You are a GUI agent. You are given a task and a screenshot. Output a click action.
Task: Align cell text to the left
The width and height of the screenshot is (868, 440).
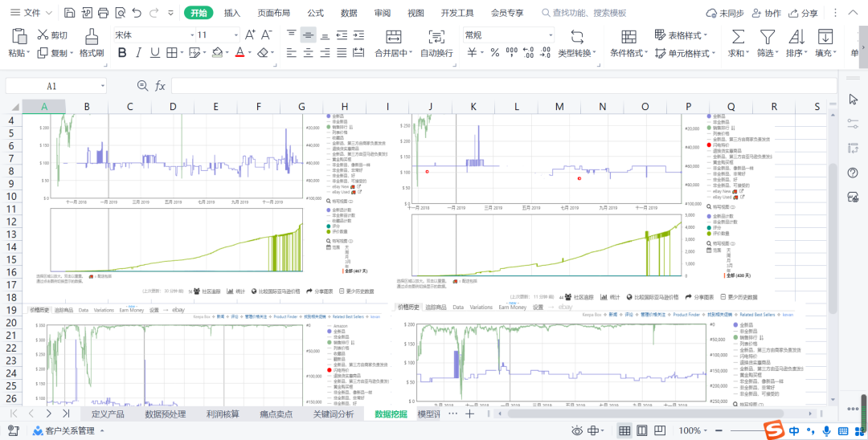[x=292, y=53]
